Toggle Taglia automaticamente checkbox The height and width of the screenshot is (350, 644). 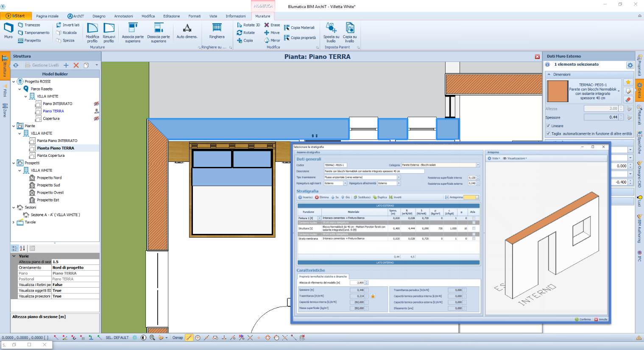548,133
